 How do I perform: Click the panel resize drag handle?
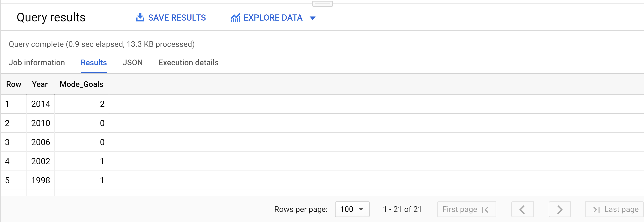[x=322, y=4]
